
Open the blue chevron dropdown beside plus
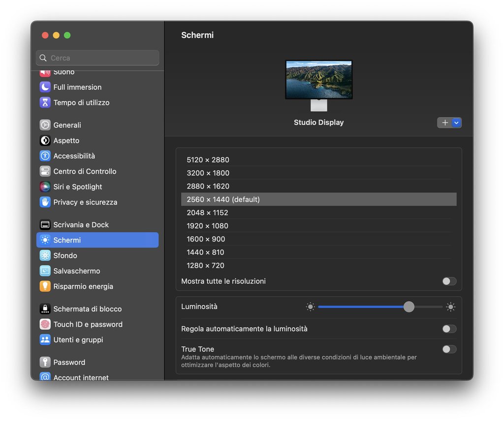456,123
